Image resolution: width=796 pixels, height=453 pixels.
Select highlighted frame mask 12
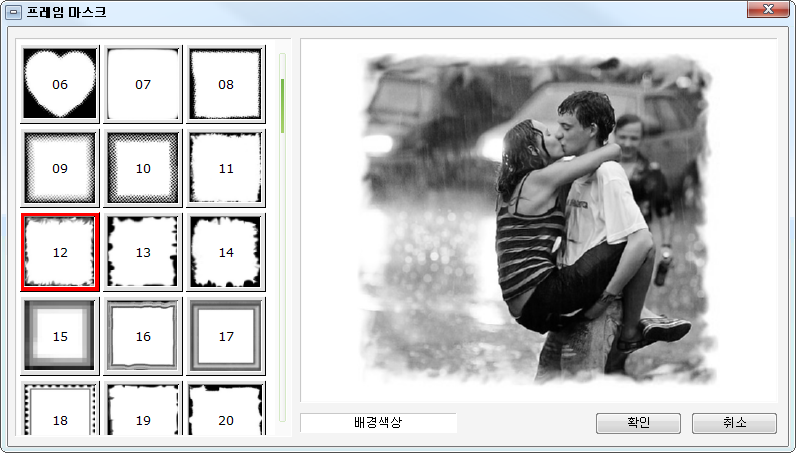pyautogui.click(x=60, y=252)
